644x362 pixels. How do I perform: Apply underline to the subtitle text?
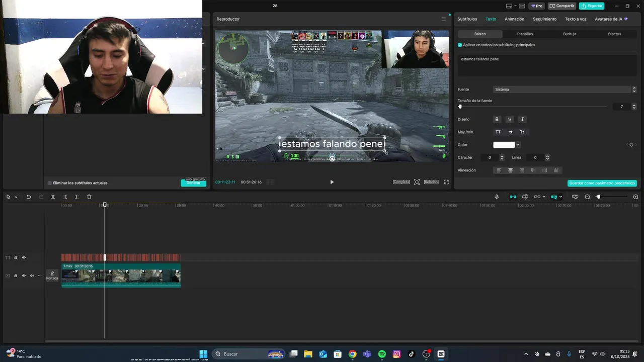(510, 119)
